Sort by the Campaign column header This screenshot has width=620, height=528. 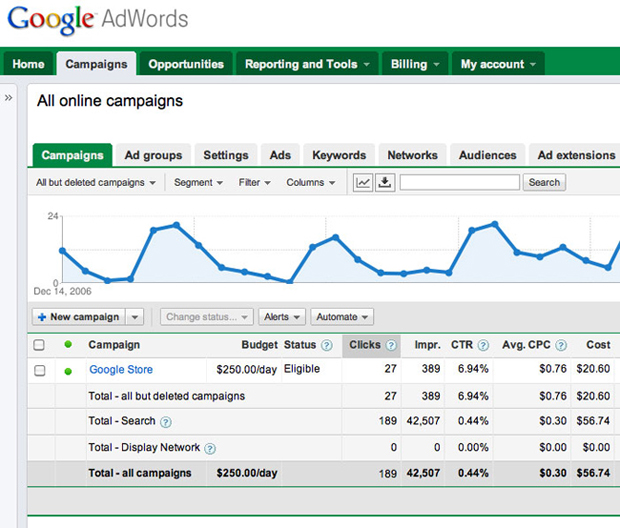[114, 345]
